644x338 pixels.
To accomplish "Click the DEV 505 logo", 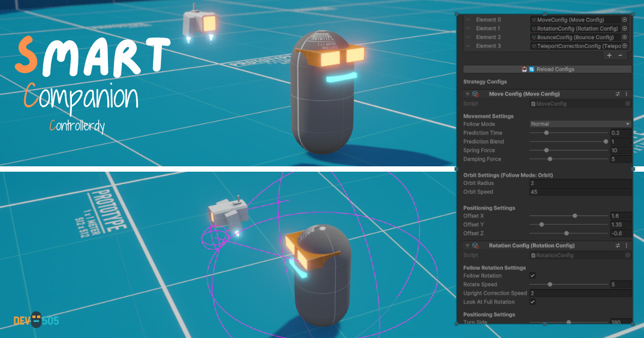I will (36, 321).
